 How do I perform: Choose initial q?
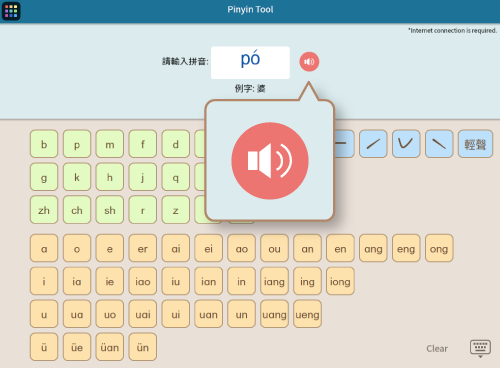point(176,177)
